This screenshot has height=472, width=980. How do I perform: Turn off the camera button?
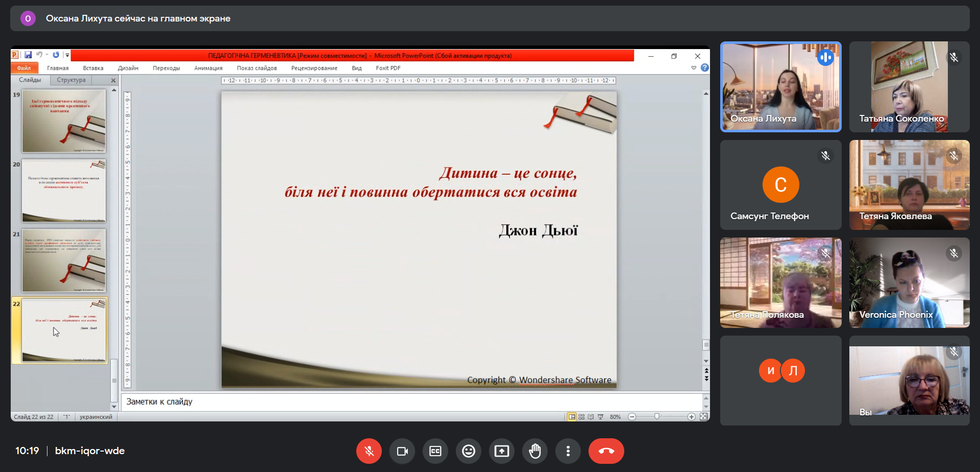pyautogui.click(x=402, y=451)
